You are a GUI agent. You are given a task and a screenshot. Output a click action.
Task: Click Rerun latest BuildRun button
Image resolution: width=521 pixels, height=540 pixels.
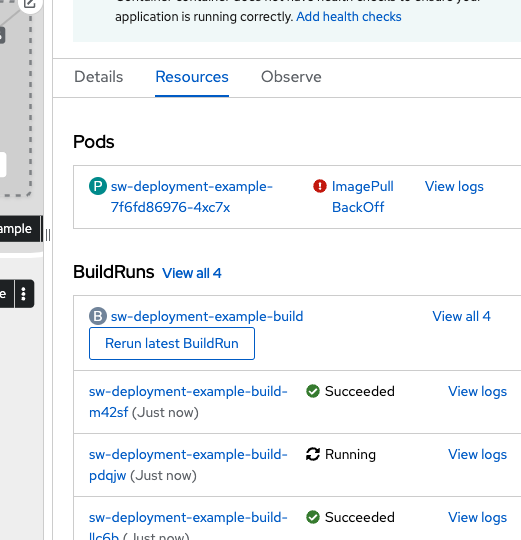click(x=172, y=343)
